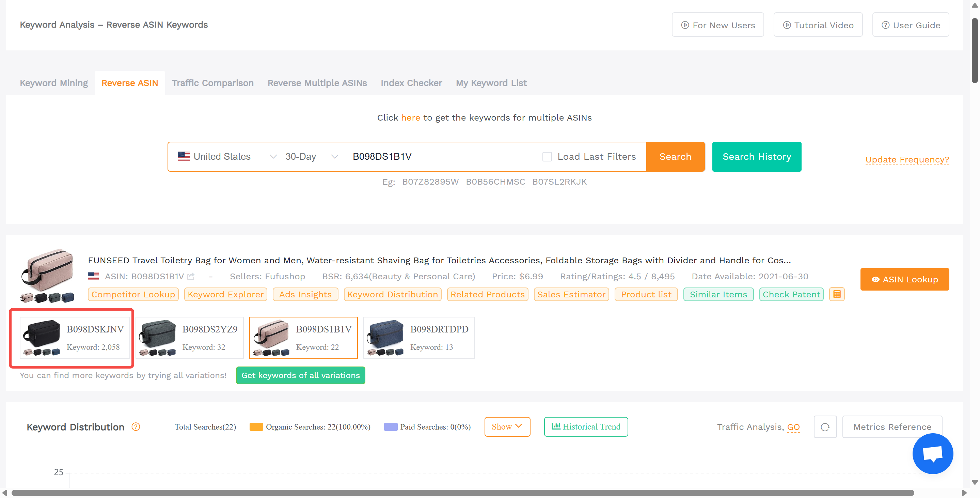Click the Paid Searches purple legend swatch
Screen dimensions: 980x498
(x=390, y=426)
